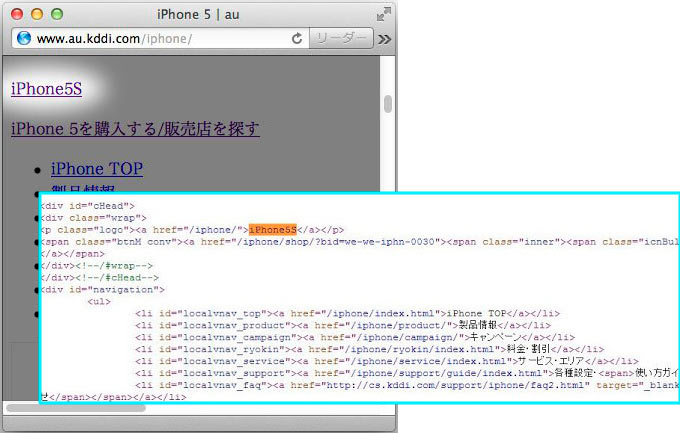
Task: Click the リーダー reader button
Action: click(x=341, y=38)
